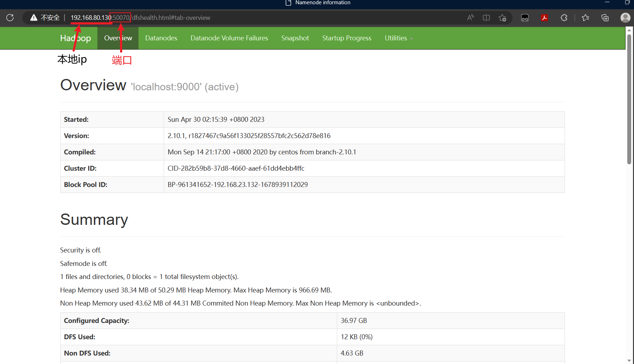Viewport: 634px width, 364px height.
Task: Open the Favorites list icon
Action: coord(585,17)
